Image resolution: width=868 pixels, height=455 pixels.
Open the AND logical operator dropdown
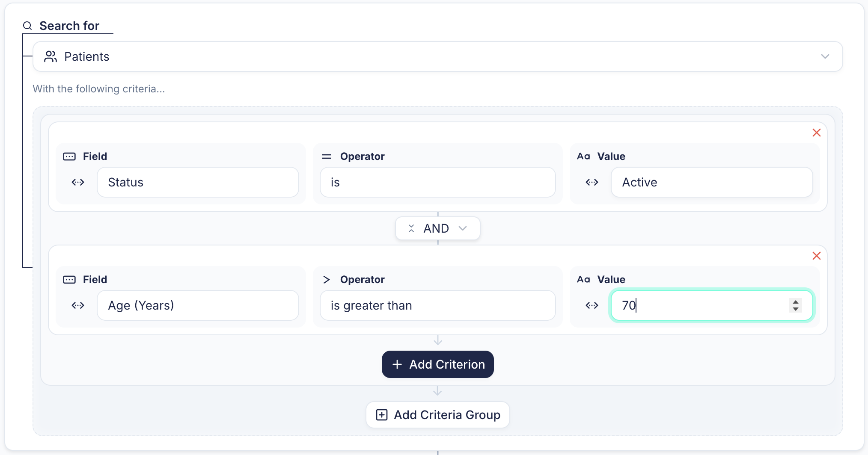[437, 228]
